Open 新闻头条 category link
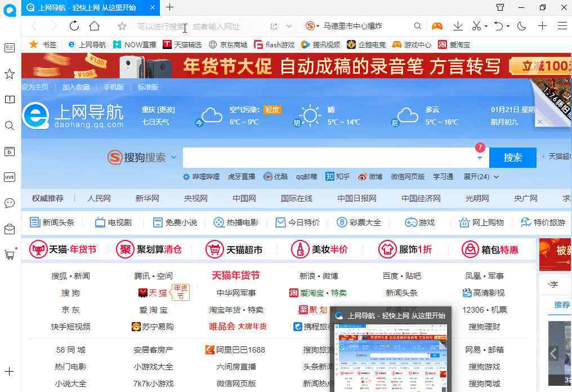572x392 pixels. click(x=52, y=222)
